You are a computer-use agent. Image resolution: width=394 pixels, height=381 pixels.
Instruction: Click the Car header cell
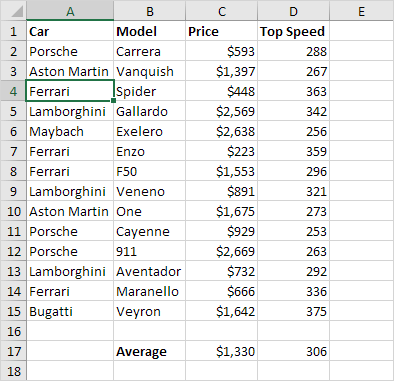click(x=70, y=31)
